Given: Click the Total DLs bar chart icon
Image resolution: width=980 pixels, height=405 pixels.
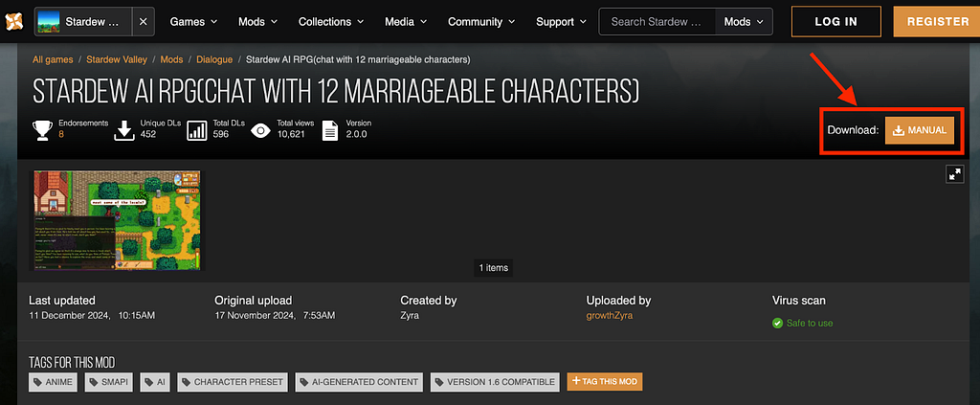Looking at the screenshot, I should coord(197,130).
